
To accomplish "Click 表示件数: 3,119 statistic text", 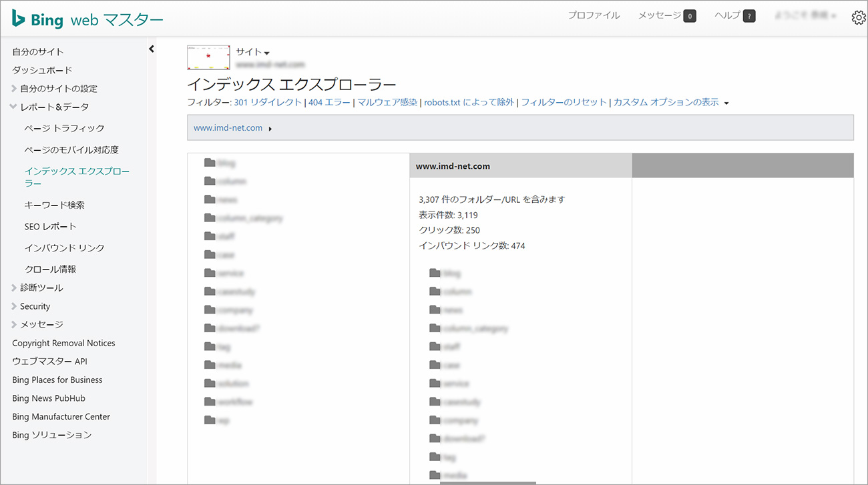I will (448, 215).
